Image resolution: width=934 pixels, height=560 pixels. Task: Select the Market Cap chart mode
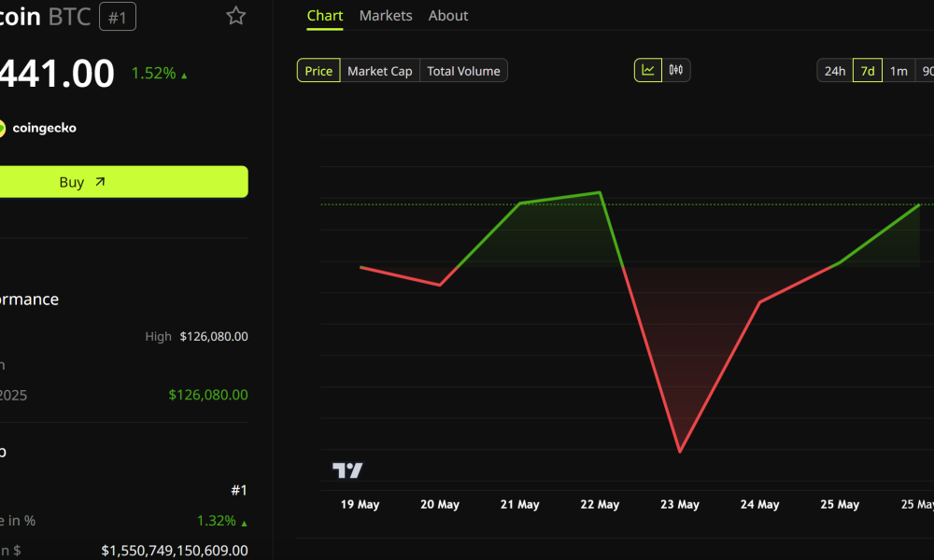(380, 70)
